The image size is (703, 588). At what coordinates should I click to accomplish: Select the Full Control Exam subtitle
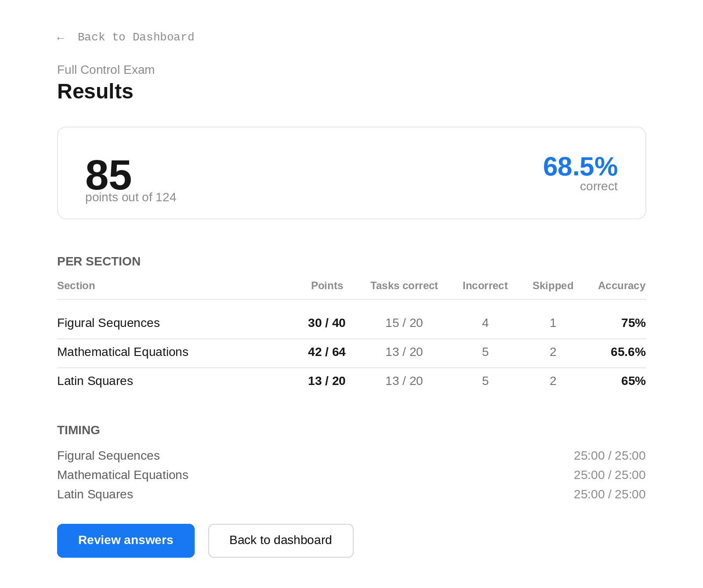[x=106, y=70]
